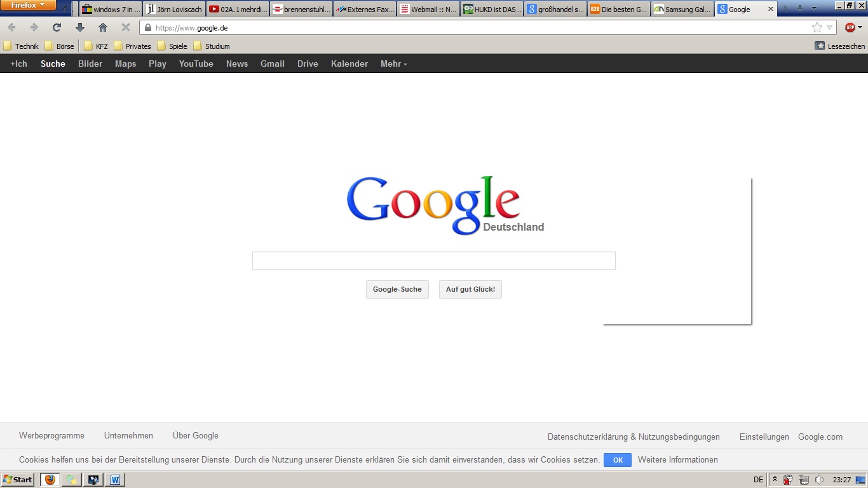Switch to the Webmail tab
The image size is (868, 488).
pos(429,10)
